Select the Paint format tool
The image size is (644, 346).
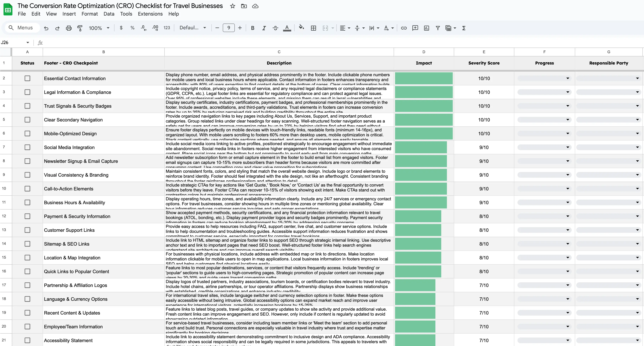tap(80, 28)
